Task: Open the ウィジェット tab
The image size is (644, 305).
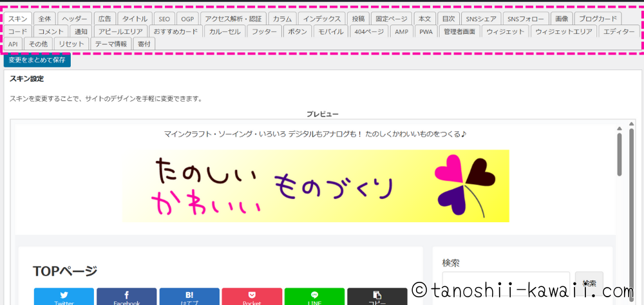Action: (505, 31)
